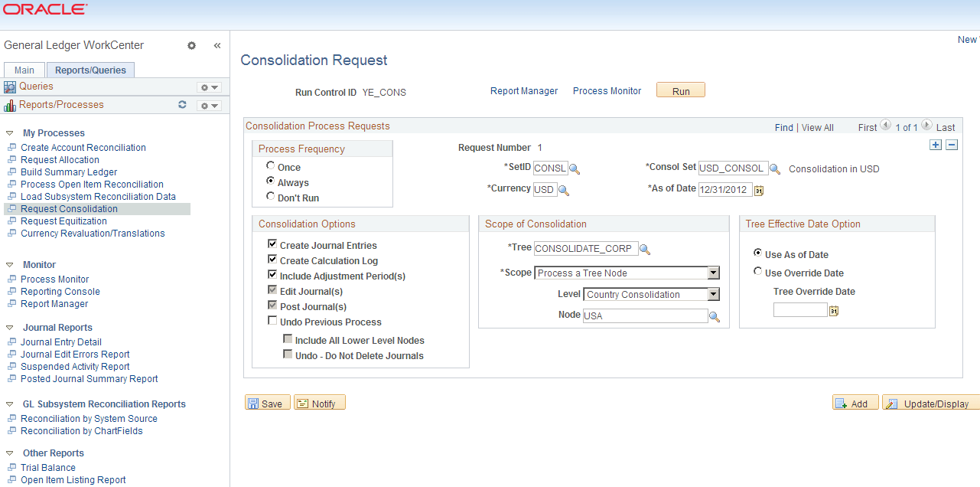
Task: Refresh the Reports/Processes pane
Action: pos(182,105)
